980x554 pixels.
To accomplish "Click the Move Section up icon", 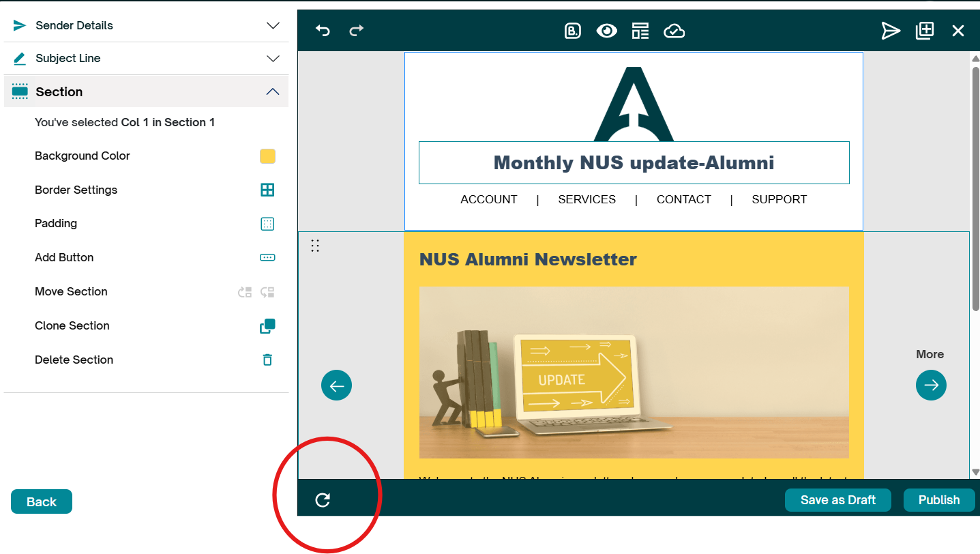I will coord(245,292).
